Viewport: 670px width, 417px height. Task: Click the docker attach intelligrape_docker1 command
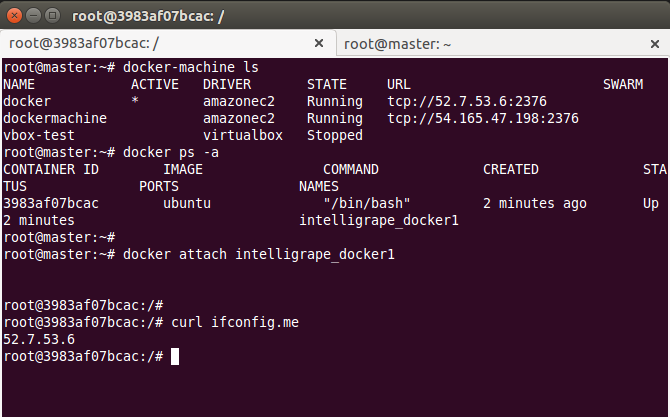[x=259, y=254]
